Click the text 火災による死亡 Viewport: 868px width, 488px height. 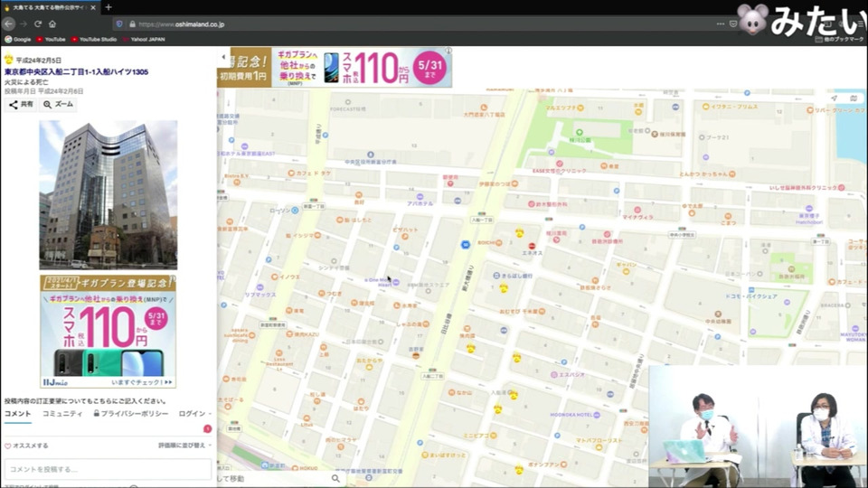[26, 82]
